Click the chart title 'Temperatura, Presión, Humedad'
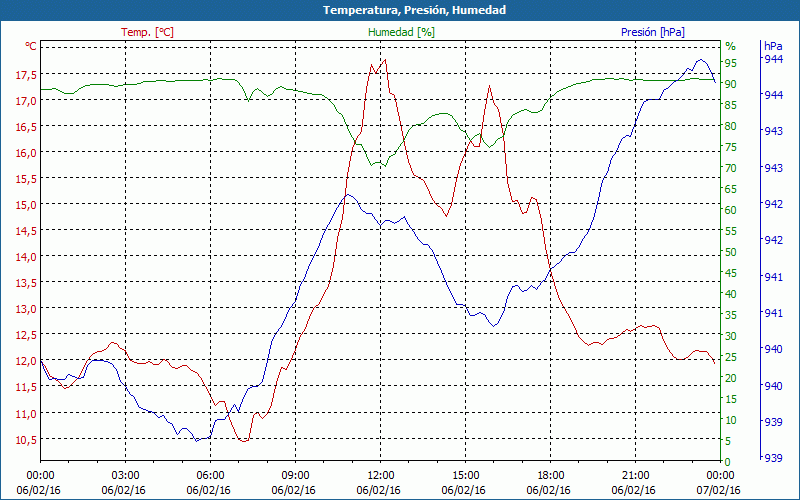This screenshot has width=800, height=500. (x=414, y=10)
